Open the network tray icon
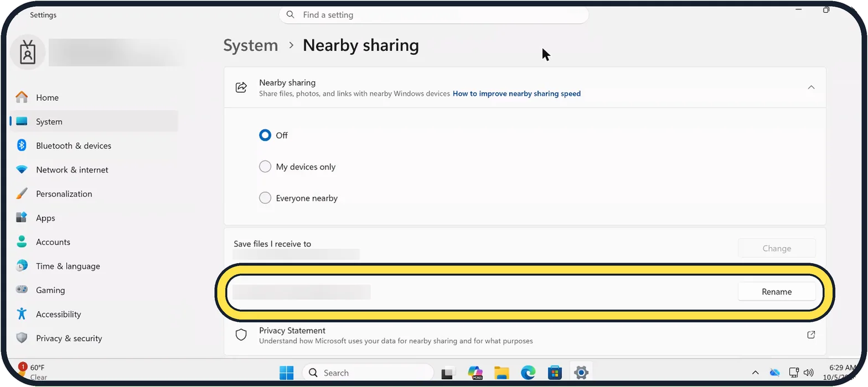Image resolution: width=868 pixels, height=387 pixels. click(x=794, y=373)
